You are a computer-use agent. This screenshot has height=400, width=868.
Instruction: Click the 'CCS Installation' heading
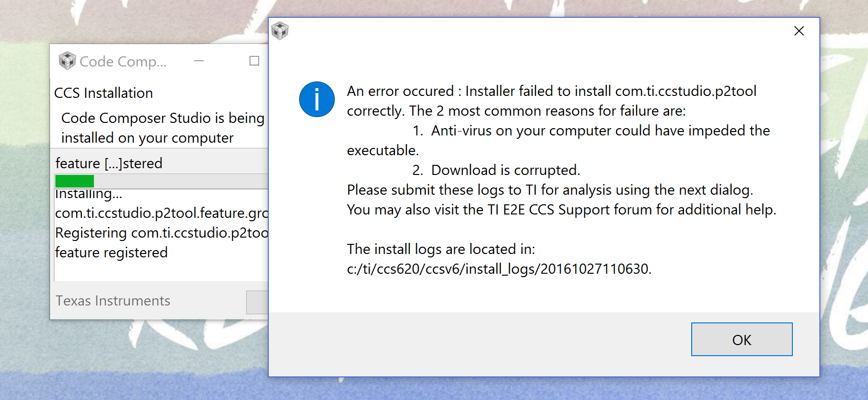pos(104,93)
